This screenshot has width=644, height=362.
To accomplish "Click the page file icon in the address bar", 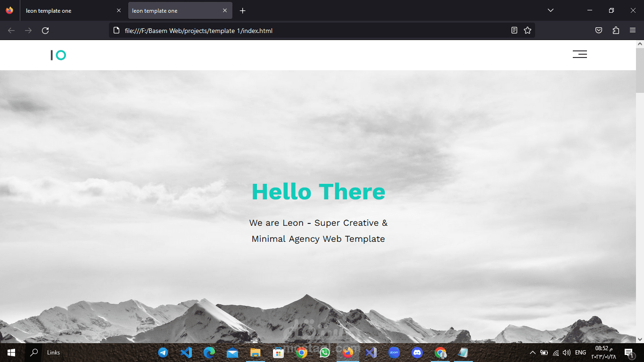I will click(116, 31).
